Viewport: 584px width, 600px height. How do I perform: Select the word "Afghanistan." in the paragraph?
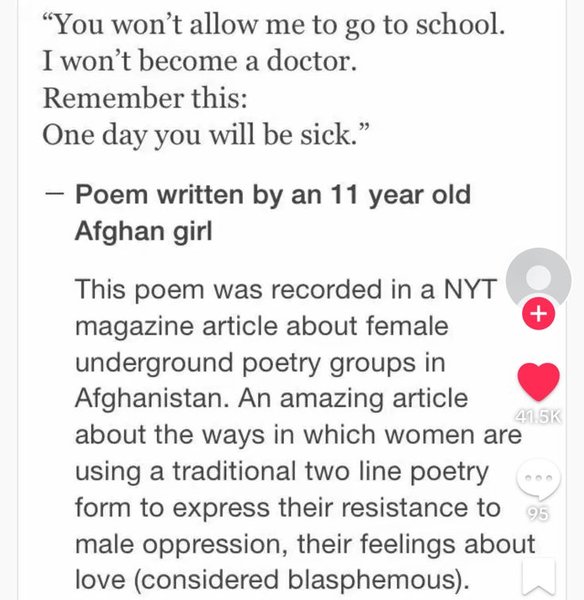tap(154, 398)
